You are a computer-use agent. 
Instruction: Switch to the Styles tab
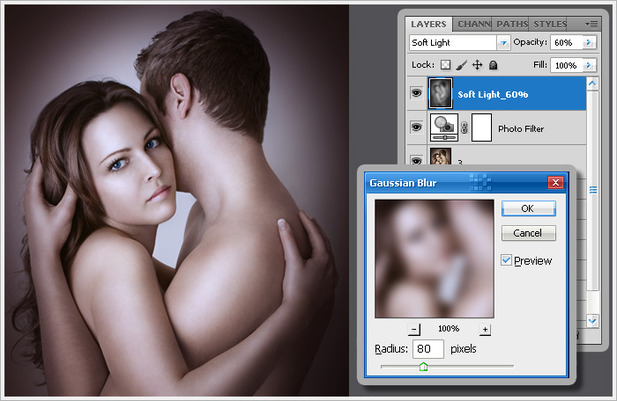(x=549, y=24)
